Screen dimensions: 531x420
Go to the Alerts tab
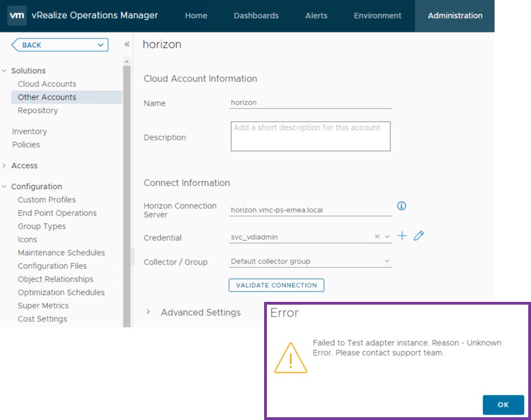click(316, 15)
